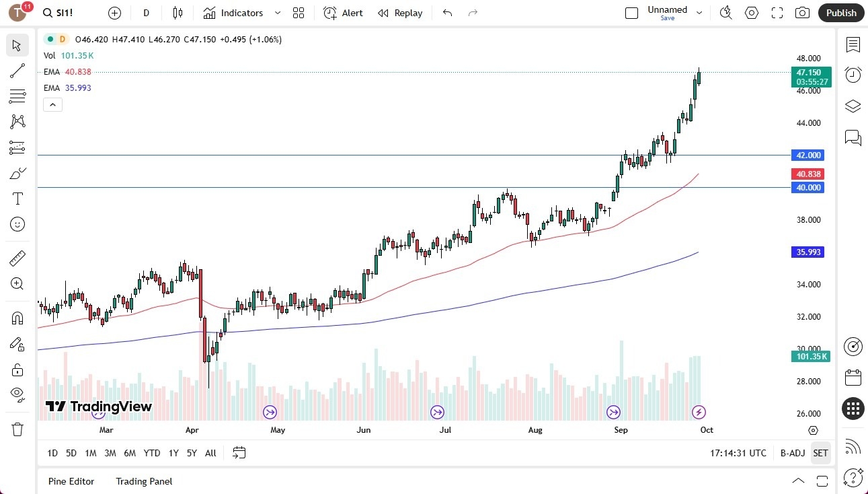This screenshot has height=494, width=868.
Task: Open the Measure ruler tool
Action: coord(17,258)
